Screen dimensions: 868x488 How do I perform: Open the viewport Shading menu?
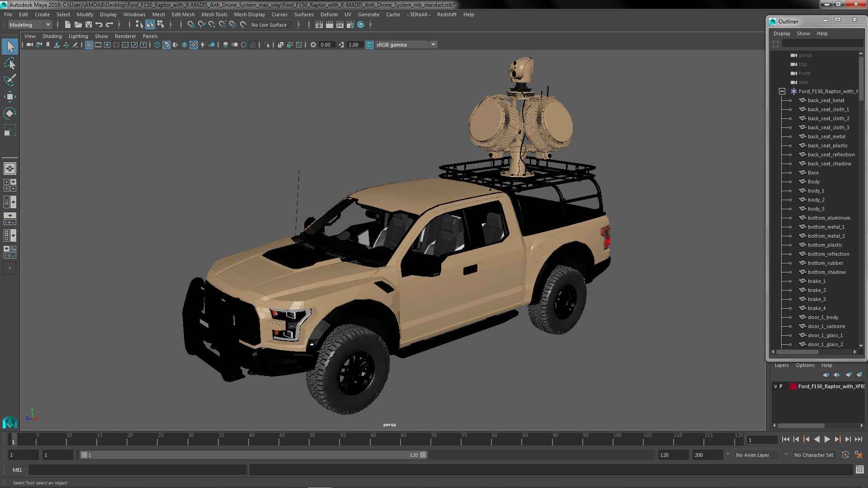(x=52, y=36)
